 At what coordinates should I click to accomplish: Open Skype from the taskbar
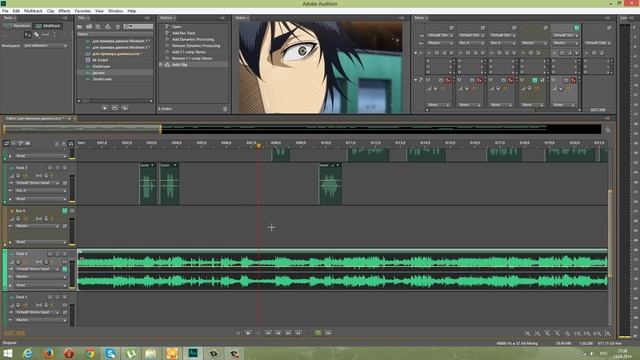[x=110, y=353]
